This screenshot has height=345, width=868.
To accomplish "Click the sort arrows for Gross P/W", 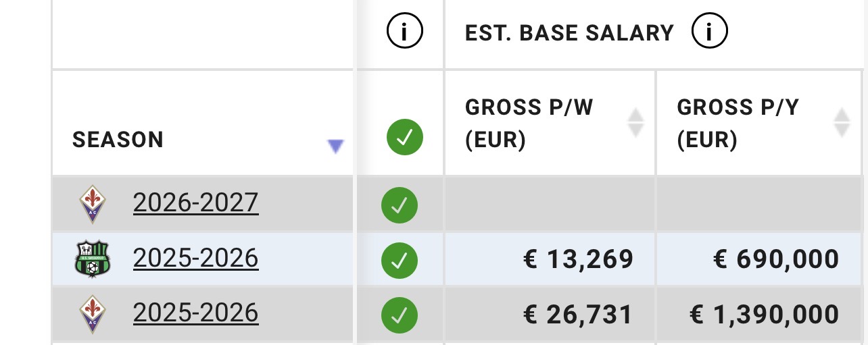I will (635, 123).
